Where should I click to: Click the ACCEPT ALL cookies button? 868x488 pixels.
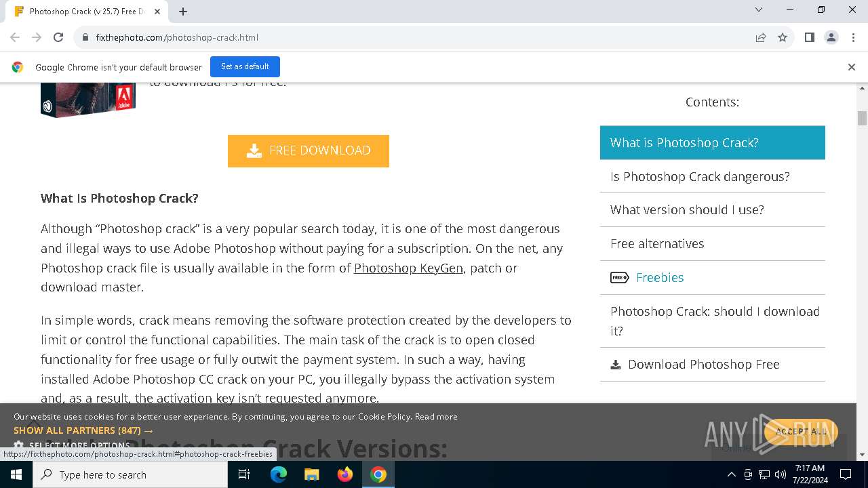(801, 431)
